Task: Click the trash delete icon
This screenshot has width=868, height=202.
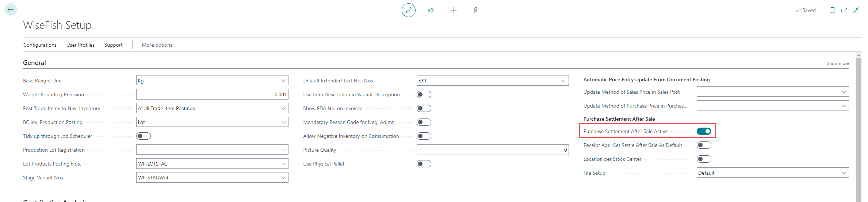Action: [476, 10]
